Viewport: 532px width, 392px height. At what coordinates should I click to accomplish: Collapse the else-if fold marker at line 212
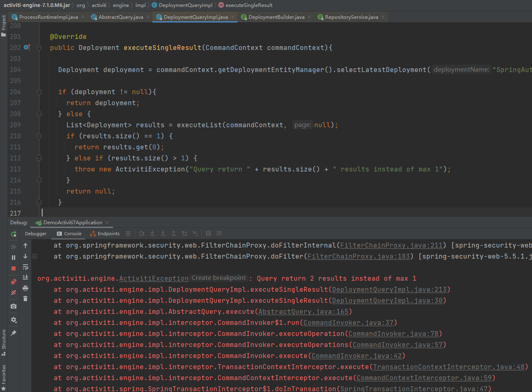click(x=39, y=158)
